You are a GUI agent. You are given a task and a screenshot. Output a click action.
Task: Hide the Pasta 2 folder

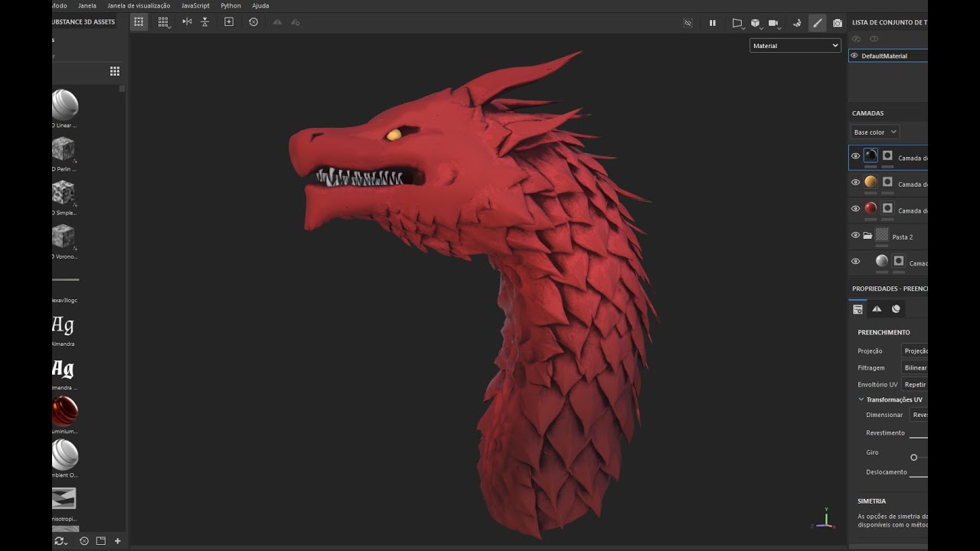point(855,235)
